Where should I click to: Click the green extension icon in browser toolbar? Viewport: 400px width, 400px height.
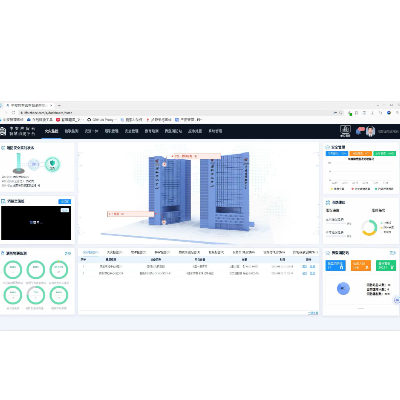pos(349,113)
